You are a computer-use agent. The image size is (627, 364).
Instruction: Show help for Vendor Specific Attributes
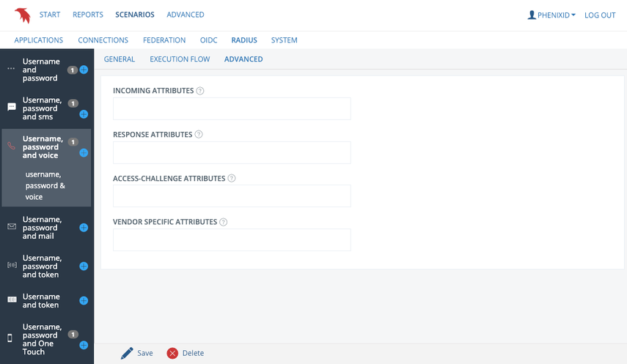click(x=224, y=222)
